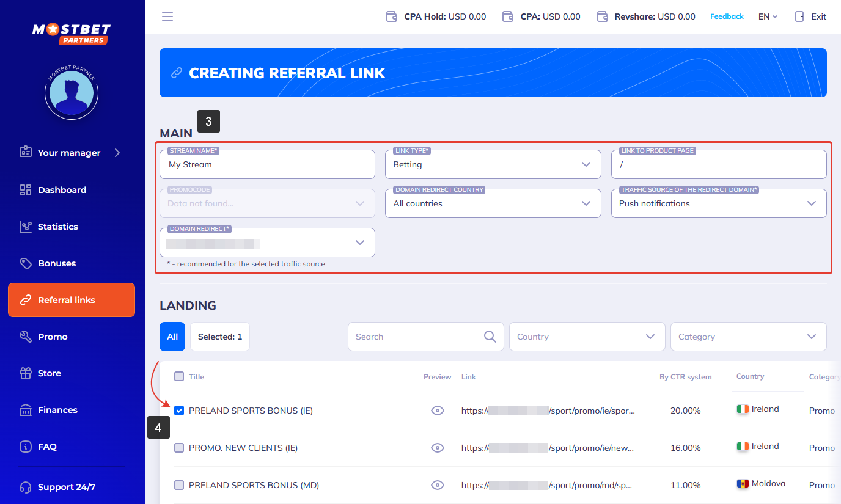Check the PROMO. NEW CLIENTS (IE) checkbox
Image resolution: width=841 pixels, height=504 pixels.
[x=179, y=448]
